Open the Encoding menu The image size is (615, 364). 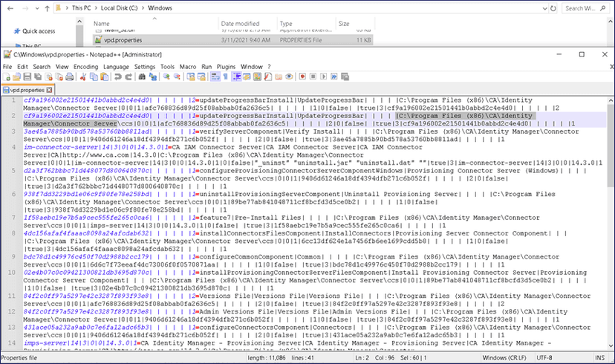coord(85,66)
